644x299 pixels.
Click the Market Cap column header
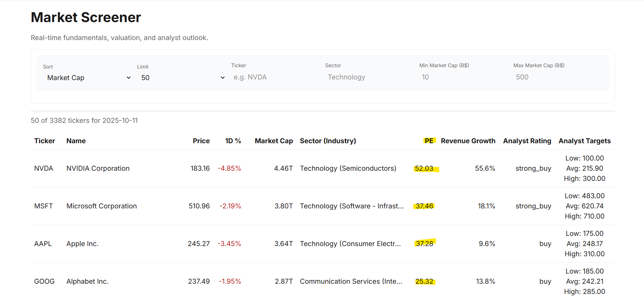(x=274, y=141)
